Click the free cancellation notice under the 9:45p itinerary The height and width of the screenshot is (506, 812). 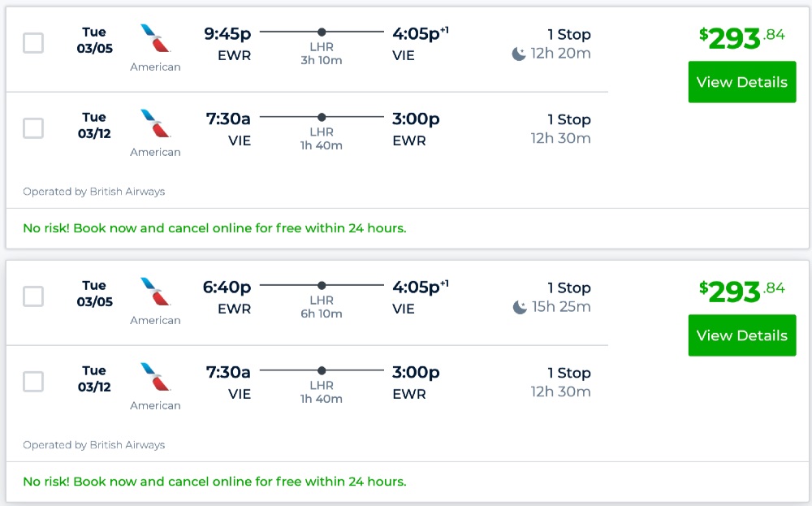[214, 228]
